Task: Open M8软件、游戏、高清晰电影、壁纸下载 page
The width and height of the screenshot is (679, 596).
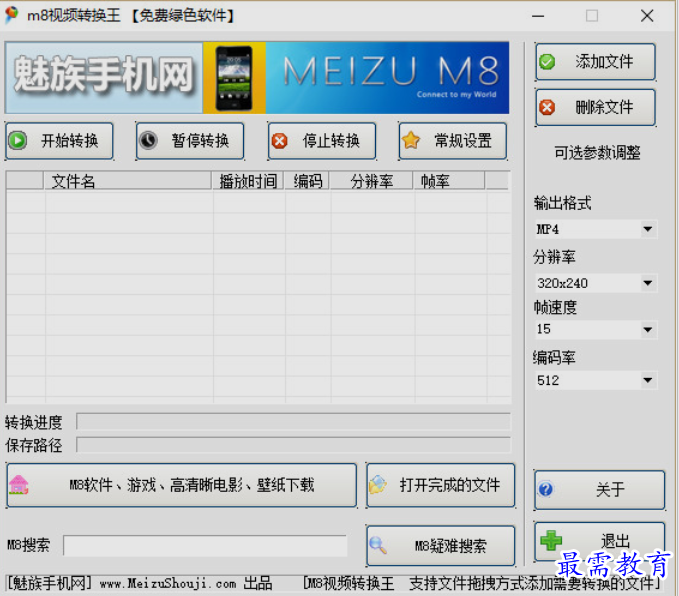Action: tap(182, 485)
